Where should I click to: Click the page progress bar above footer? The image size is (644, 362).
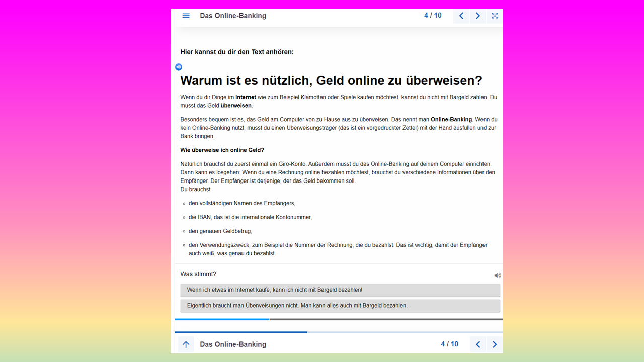click(x=338, y=332)
